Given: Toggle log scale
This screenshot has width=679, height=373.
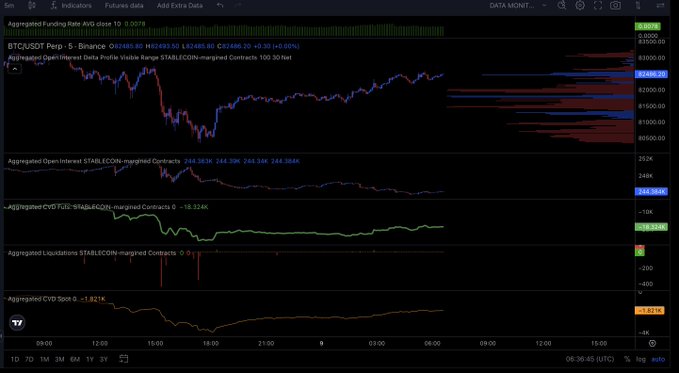Looking at the screenshot, I should pyautogui.click(x=640, y=359).
